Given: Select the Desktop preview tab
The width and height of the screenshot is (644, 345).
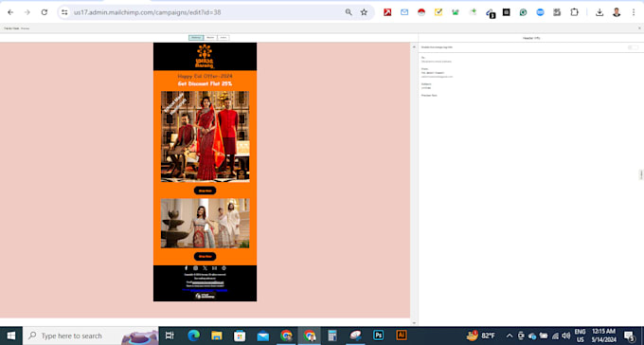Looking at the screenshot, I should tap(196, 38).
